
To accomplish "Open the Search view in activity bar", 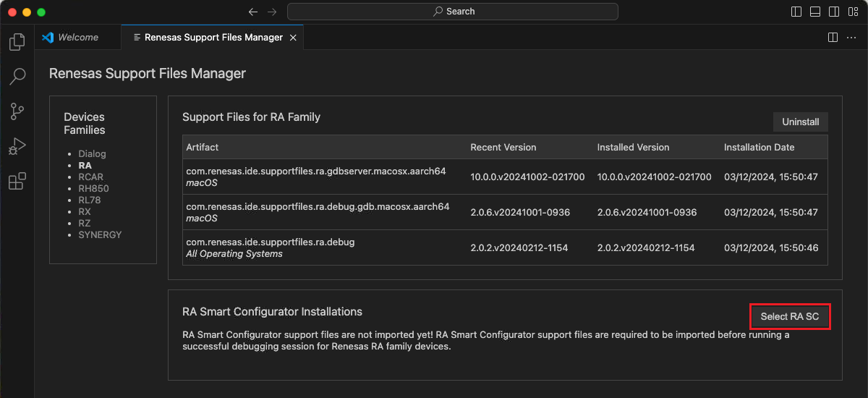I will tap(17, 77).
